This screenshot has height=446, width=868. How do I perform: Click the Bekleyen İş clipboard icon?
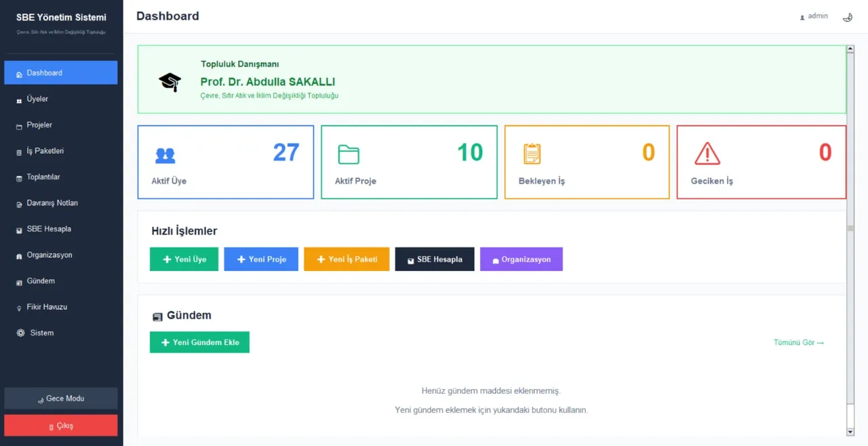pyautogui.click(x=532, y=154)
